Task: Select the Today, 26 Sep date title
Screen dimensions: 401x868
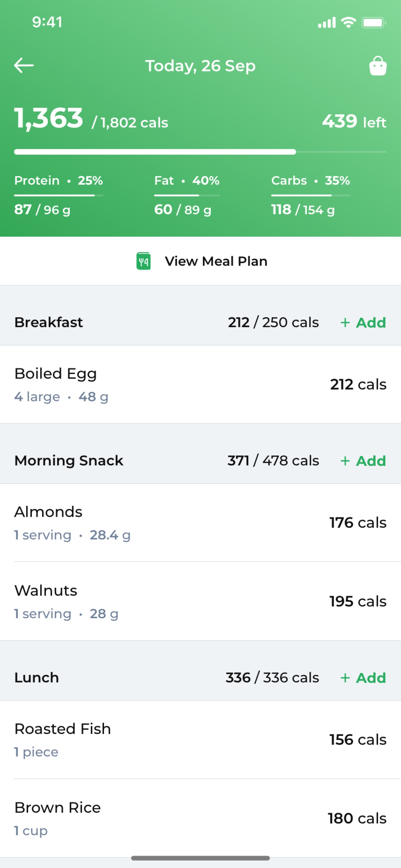Action: [200, 66]
